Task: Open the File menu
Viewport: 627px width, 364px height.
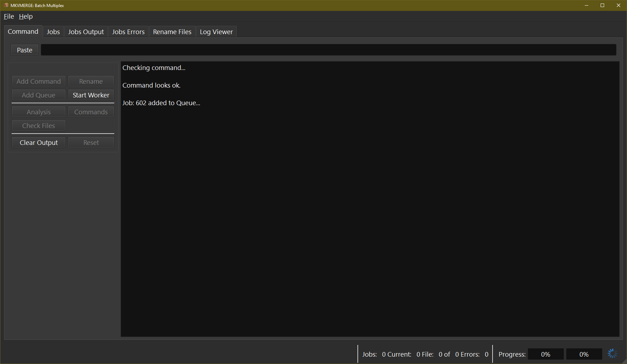Action: (9, 17)
